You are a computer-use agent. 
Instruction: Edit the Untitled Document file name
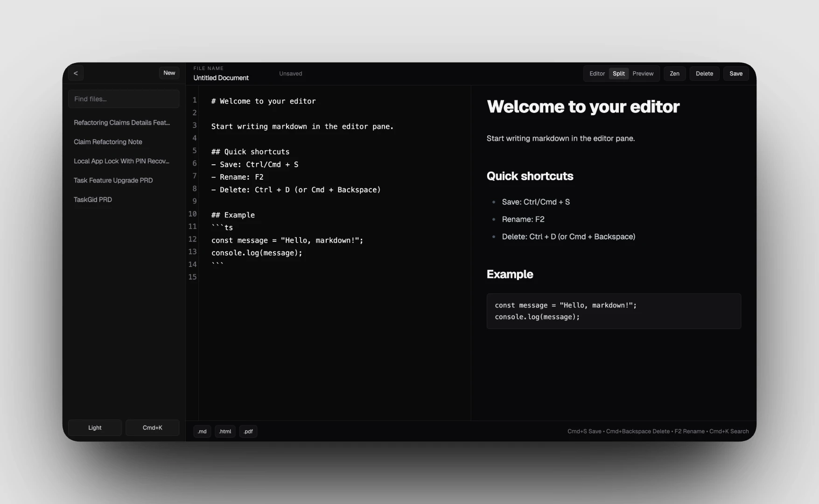tap(221, 78)
